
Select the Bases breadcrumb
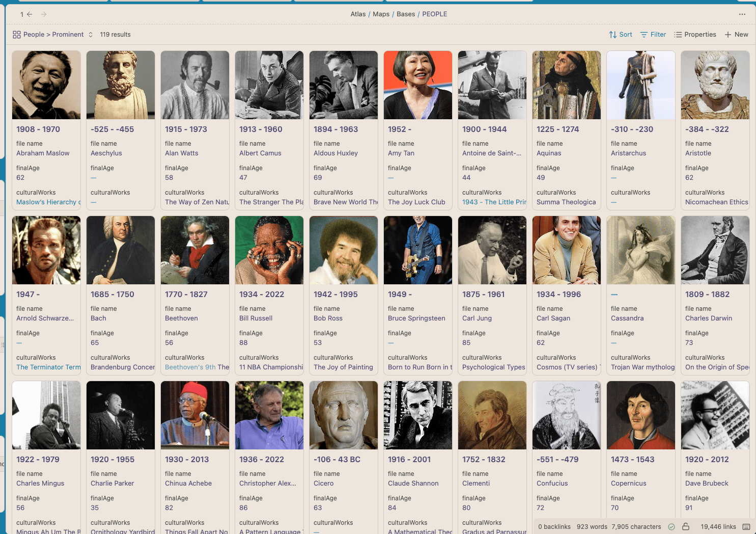pyautogui.click(x=406, y=14)
